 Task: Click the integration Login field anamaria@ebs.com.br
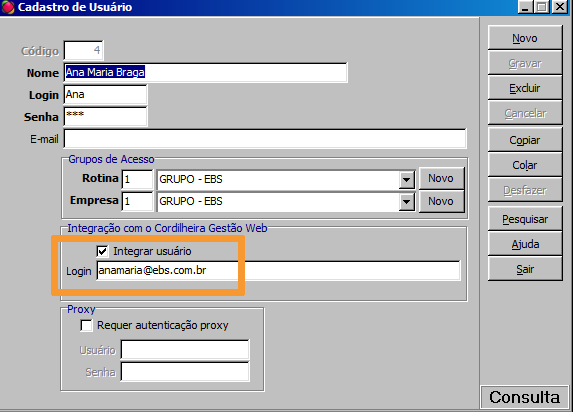pyautogui.click(x=278, y=271)
